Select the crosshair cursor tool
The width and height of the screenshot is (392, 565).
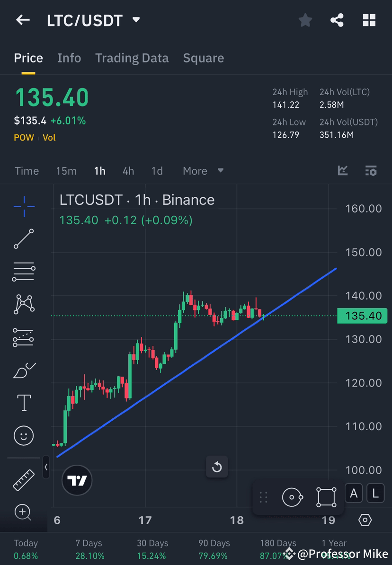[x=24, y=206]
